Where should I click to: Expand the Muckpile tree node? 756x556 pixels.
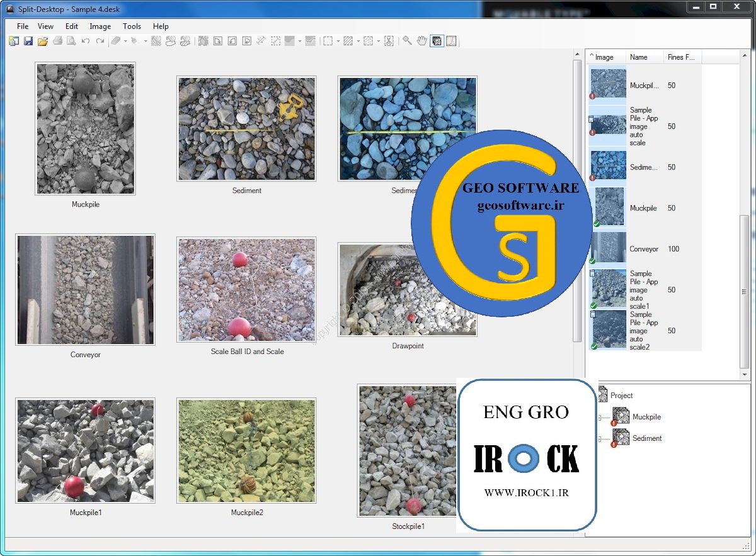click(x=599, y=417)
